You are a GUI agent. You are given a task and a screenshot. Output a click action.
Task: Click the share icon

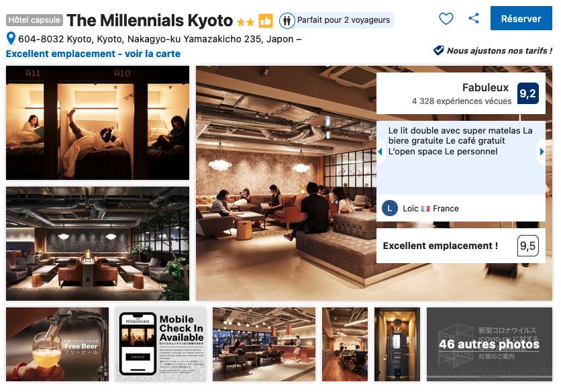pos(474,18)
